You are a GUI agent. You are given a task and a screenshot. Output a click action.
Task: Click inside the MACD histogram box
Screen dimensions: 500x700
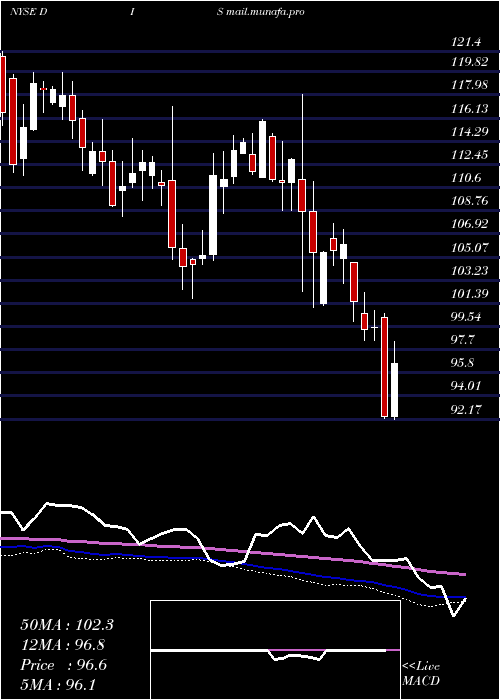275,650
